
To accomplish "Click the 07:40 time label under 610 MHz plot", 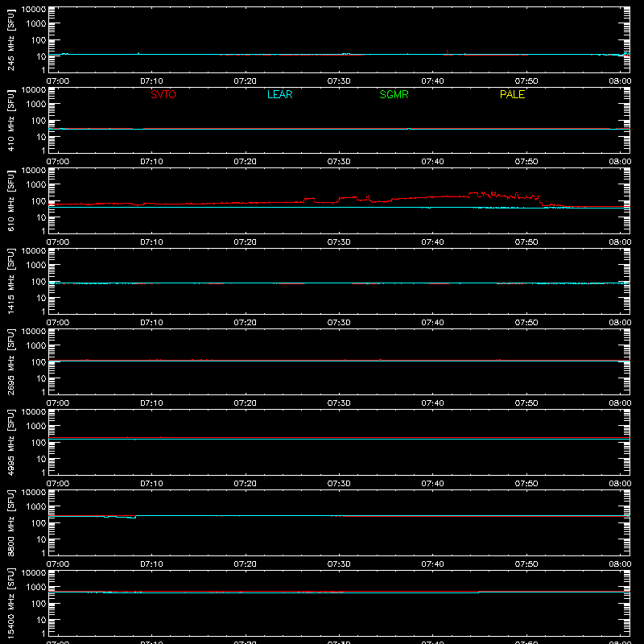I will [x=432, y=242].
